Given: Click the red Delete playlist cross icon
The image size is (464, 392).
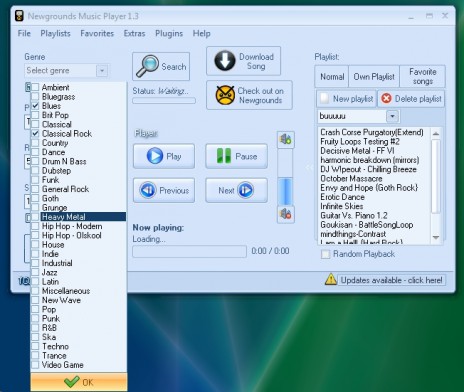Looking at the screenshot, I should click(386, 99).
